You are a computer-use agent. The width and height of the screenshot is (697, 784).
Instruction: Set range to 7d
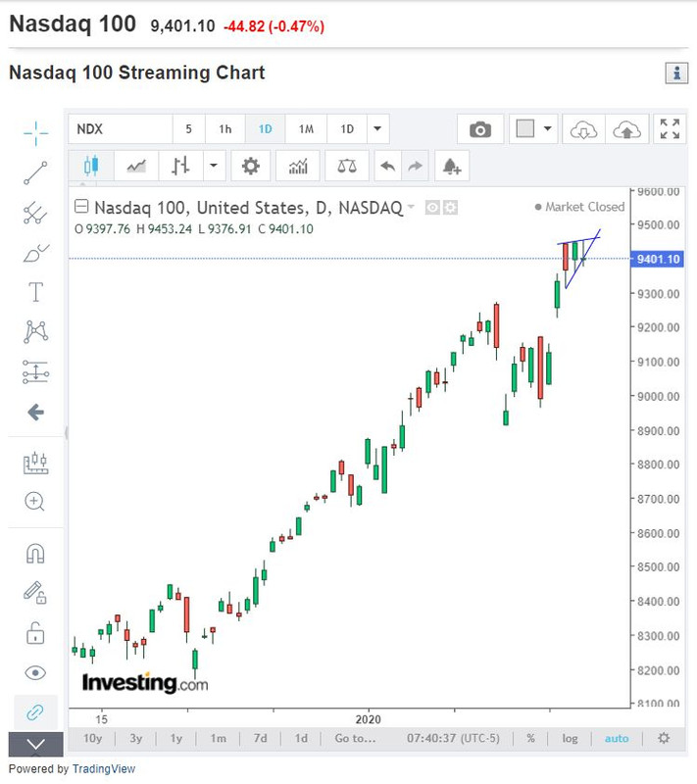point(261,738)
